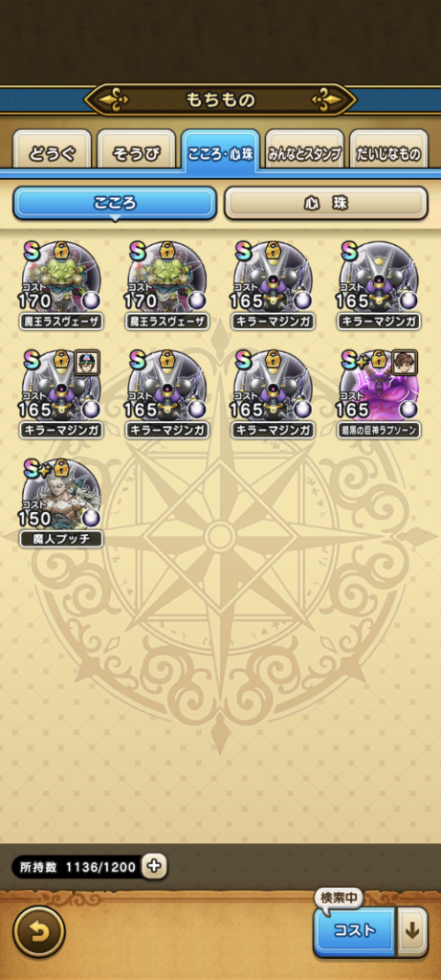The height and width of the screenshot is (980, 441).
Task: Select the 暗黒の巨神ラプソーン heart icon
Action: [x=379, y=387]
